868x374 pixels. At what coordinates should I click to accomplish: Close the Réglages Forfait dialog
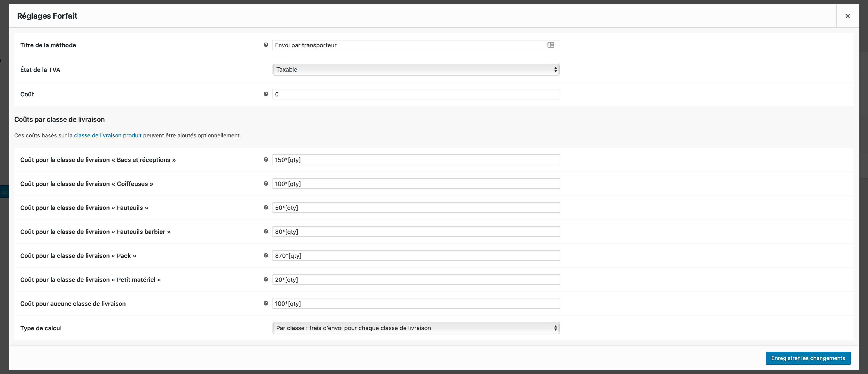click(847, 16)
